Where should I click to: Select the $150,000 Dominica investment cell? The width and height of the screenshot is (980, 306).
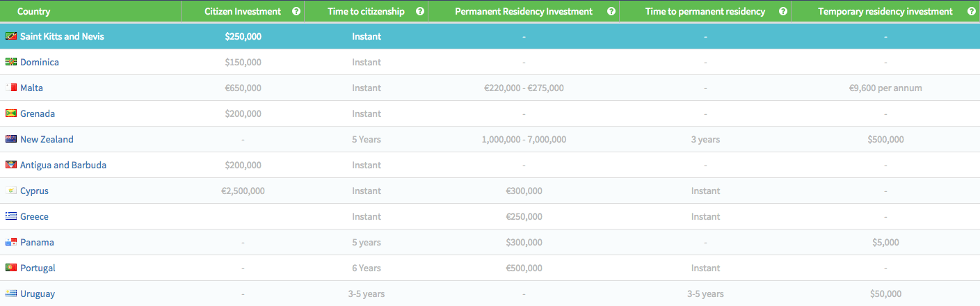(x=243, y=62)
